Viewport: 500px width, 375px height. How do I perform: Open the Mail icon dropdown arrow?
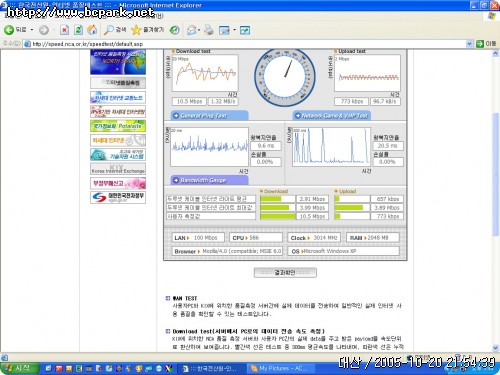[x=199, y=30]
